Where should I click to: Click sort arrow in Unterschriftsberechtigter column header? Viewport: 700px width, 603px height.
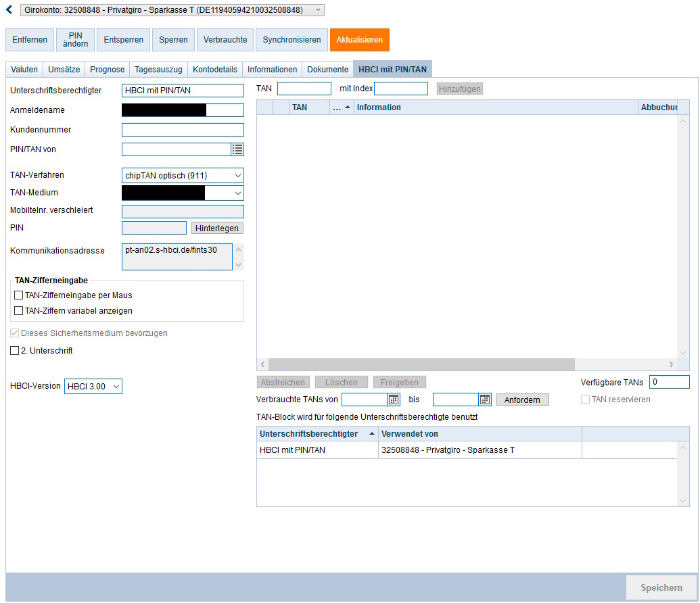click(x=371, y=434)
